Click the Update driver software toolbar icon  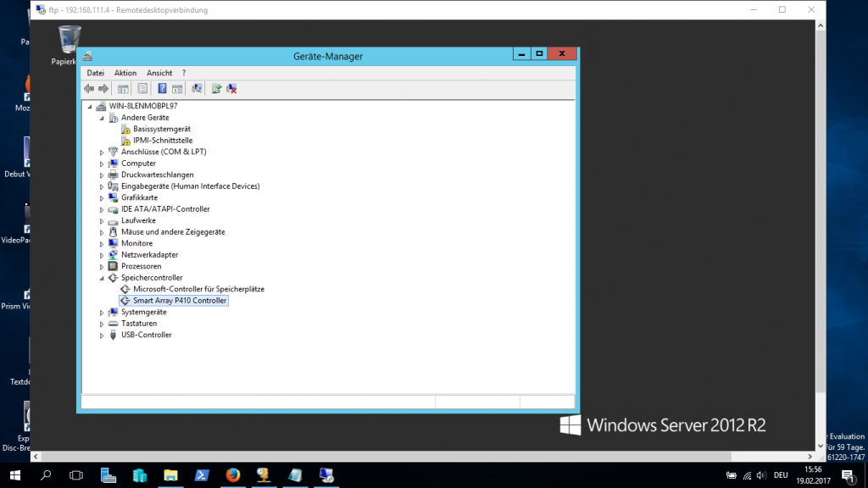(216, 88)
